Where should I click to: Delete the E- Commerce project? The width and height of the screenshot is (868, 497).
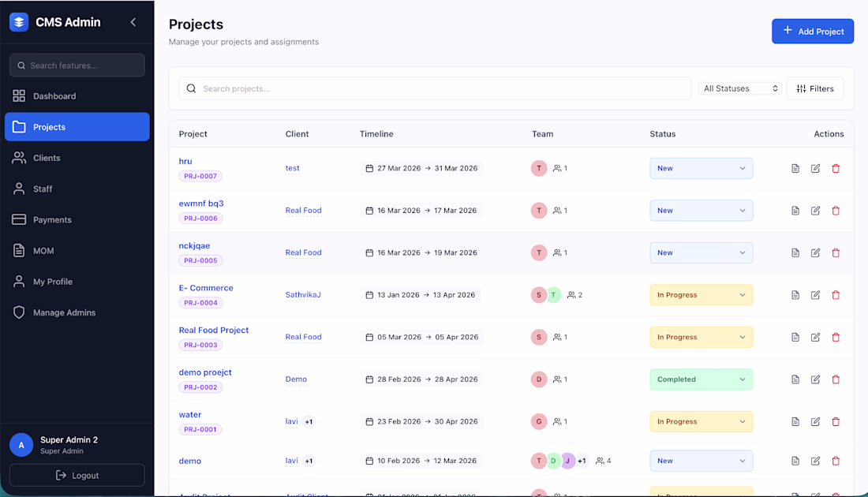pyautogui.click(x=836, y=295)
